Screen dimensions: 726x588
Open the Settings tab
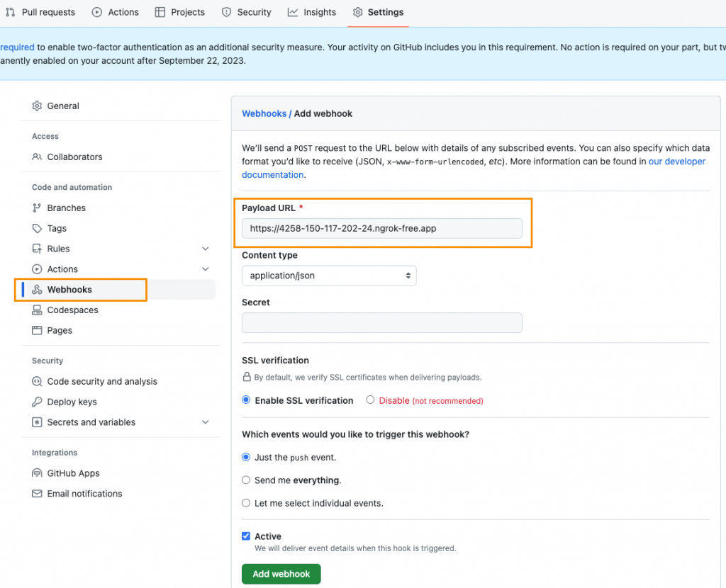pos(378,12)
